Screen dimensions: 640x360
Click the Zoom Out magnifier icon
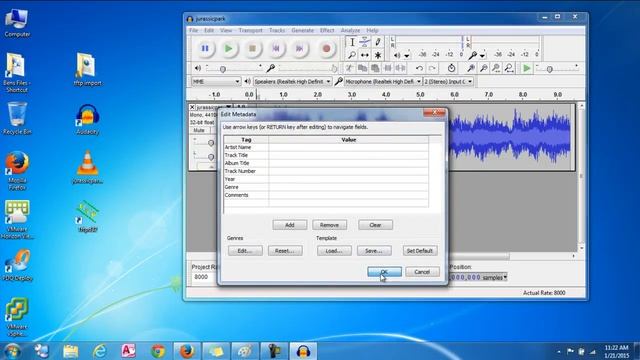pos(484,68)
